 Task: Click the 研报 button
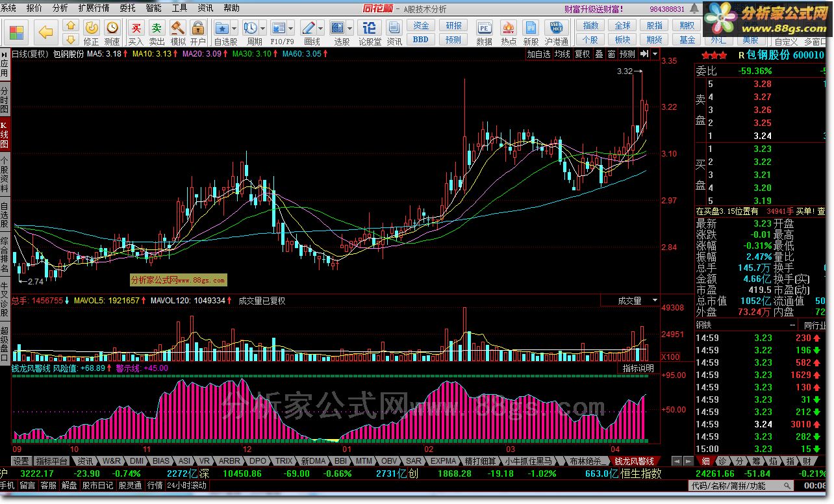453,25
